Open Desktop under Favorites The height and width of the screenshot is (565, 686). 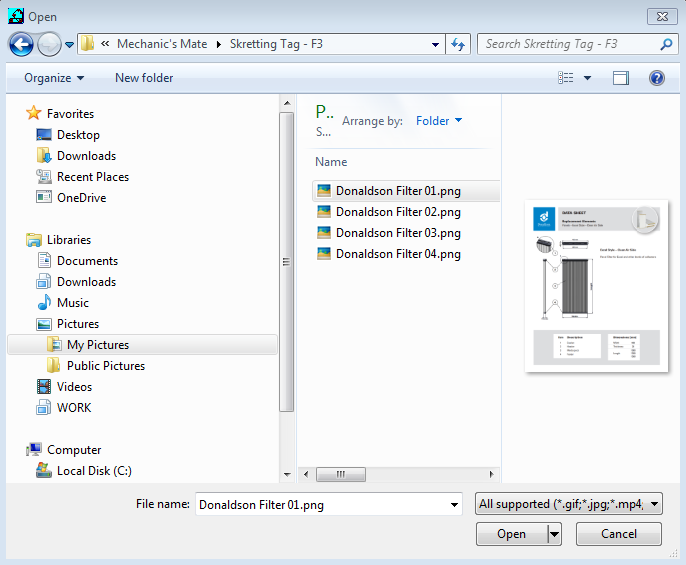coord(78,135)
